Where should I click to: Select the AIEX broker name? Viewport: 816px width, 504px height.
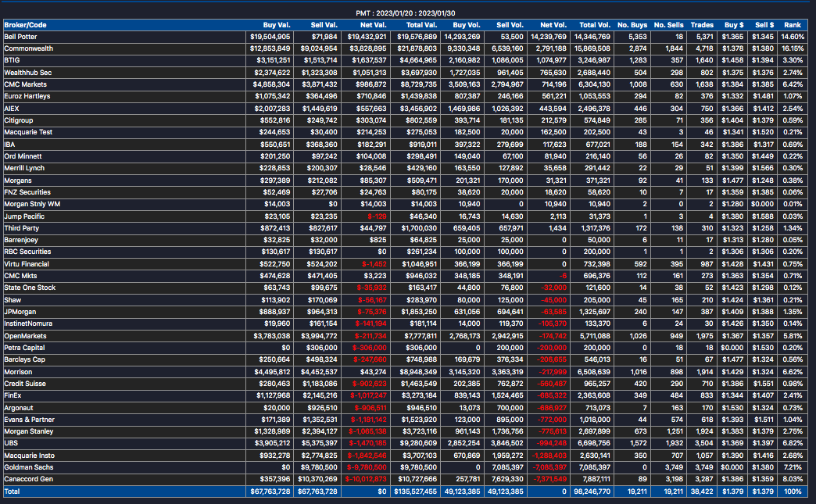pyautogui.click(x=12, y=109)
